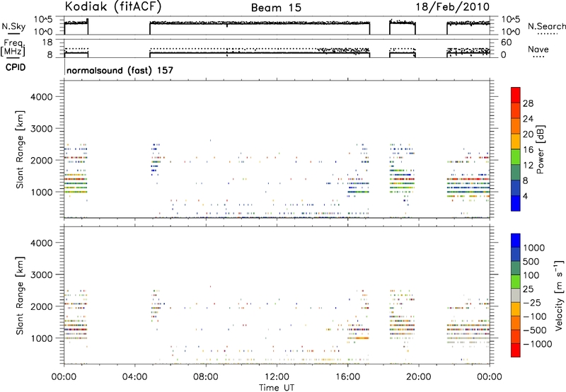The width and height of the screenshot is (566, 392).
Task: Select the "N.Sky" legend label
Action: click(x=13, y=26)
